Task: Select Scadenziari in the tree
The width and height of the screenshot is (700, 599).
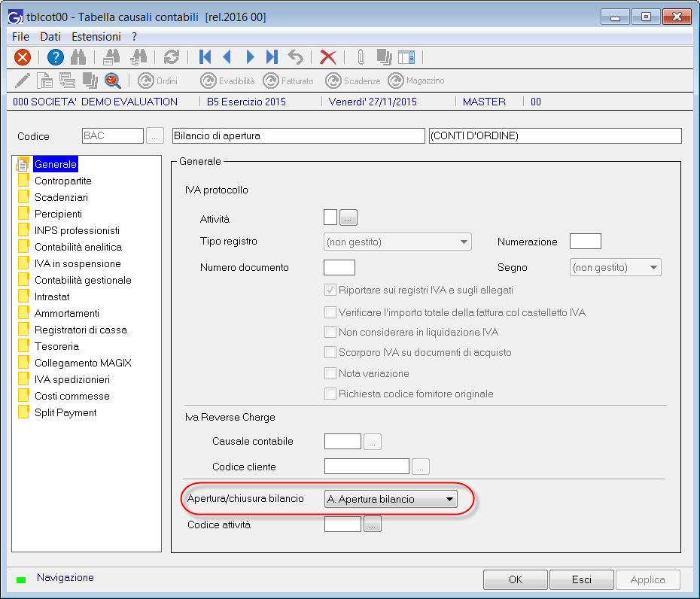Action: [x=61, y=197]
